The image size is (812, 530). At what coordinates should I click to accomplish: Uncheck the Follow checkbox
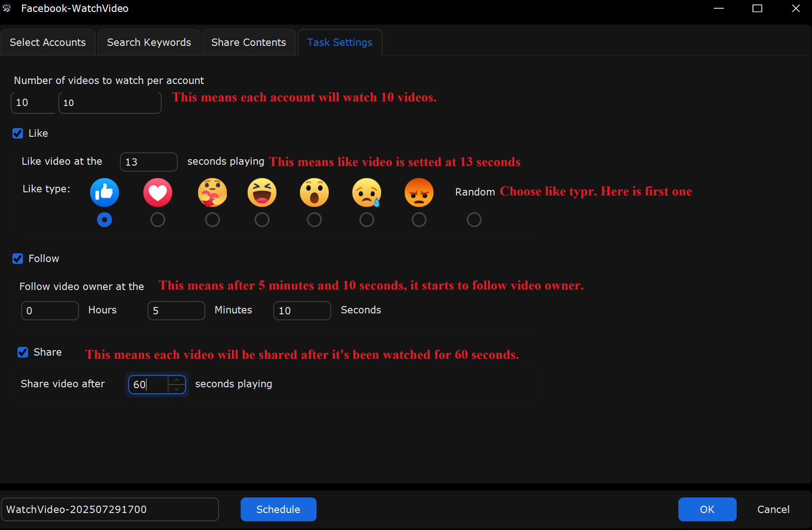[17, 259]
